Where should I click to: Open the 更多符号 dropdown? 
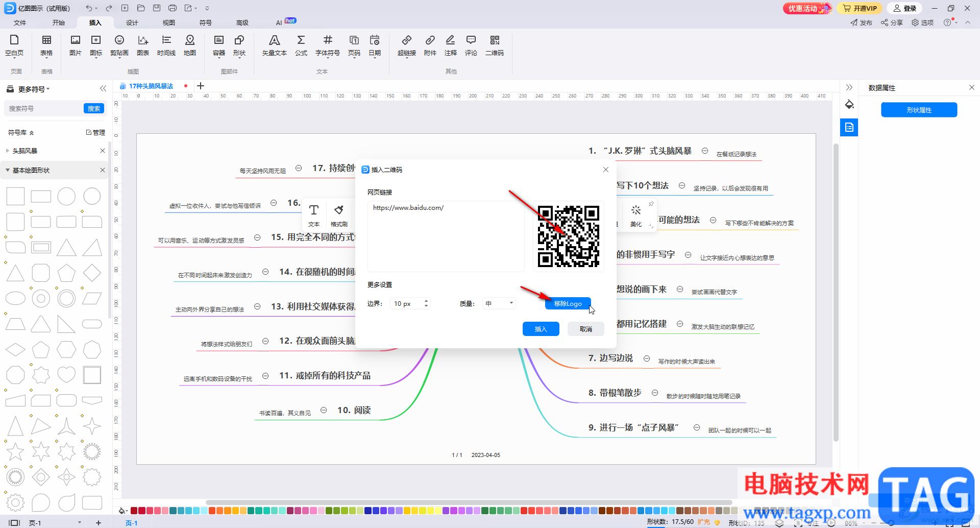pyautogui.click(x=34, y=89)
